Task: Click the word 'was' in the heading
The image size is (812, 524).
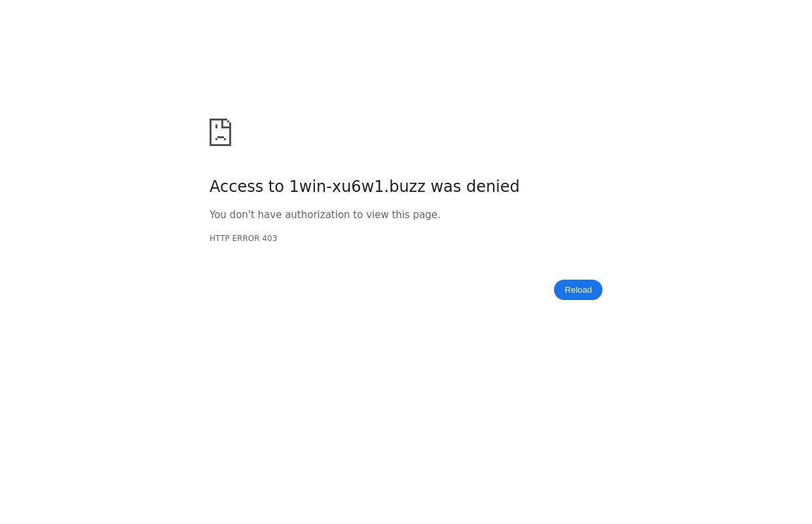Action: click(446, 187)
